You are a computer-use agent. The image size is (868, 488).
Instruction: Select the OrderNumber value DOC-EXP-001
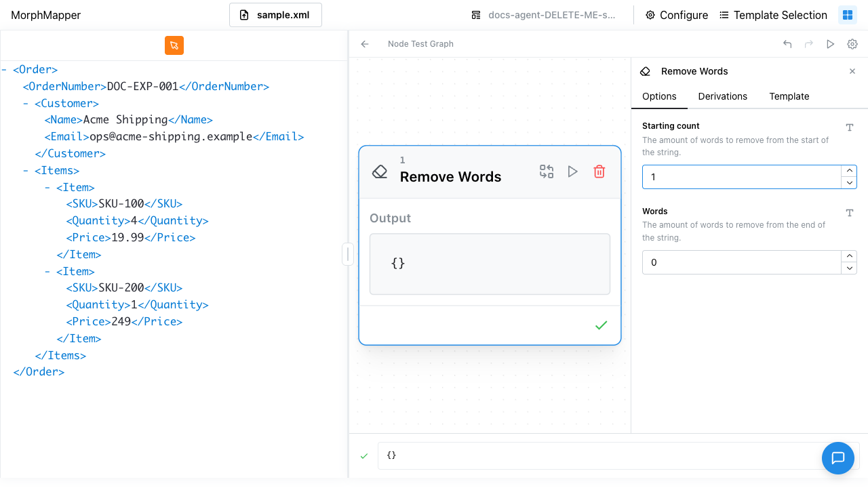tap(142, 87)
